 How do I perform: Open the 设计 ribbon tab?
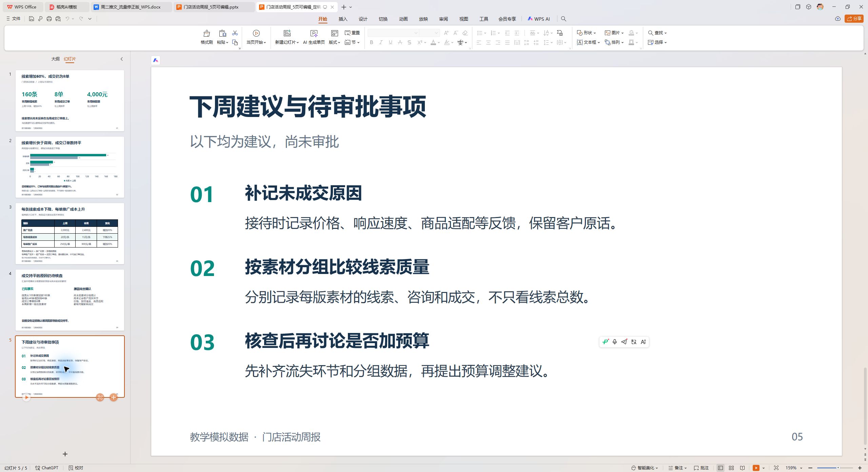tap(363, 19)
